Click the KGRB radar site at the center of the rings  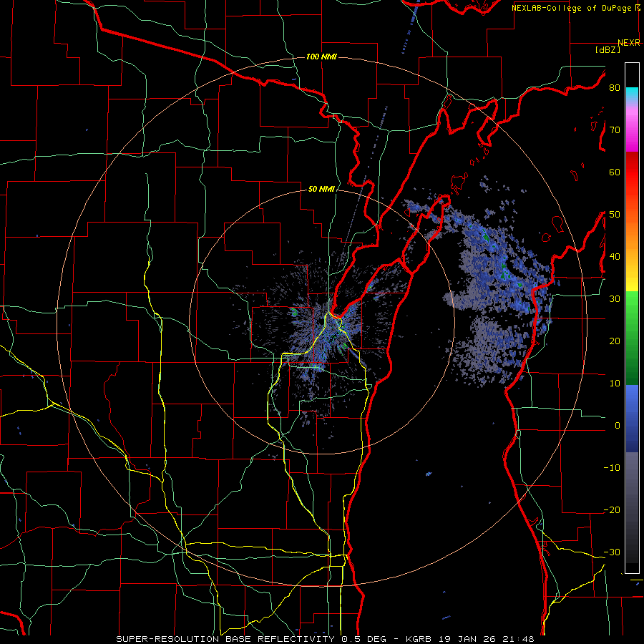[321, 322]
